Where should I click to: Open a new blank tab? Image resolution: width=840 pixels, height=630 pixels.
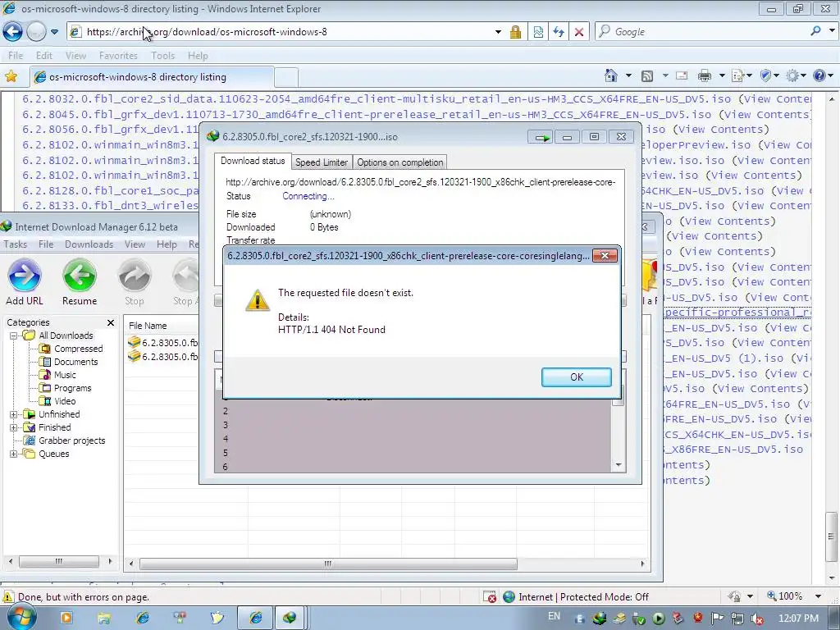[x=286, y=78]
